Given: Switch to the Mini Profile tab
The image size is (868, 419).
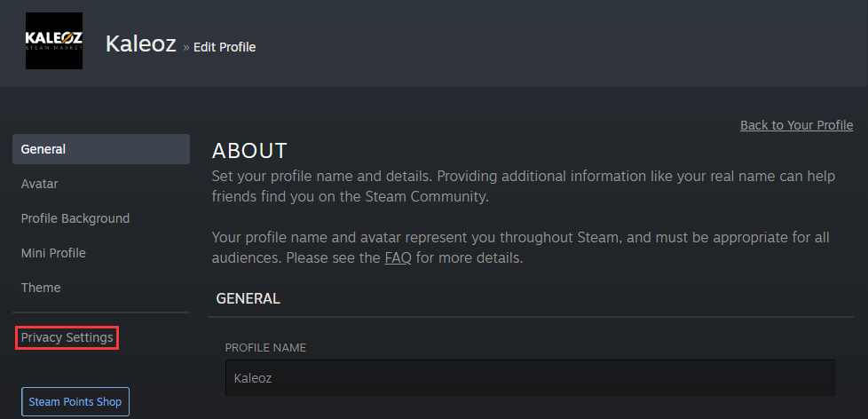Looking at the screenshot, I should pos(53,253).
